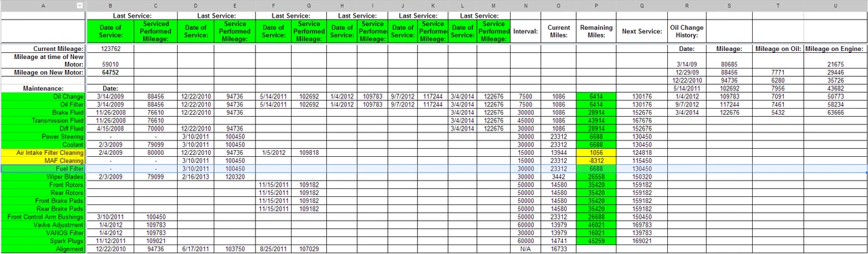The image size is (868, 254).
Task: Select column R header
Action: pyautogui.click(x=687, y=5)
